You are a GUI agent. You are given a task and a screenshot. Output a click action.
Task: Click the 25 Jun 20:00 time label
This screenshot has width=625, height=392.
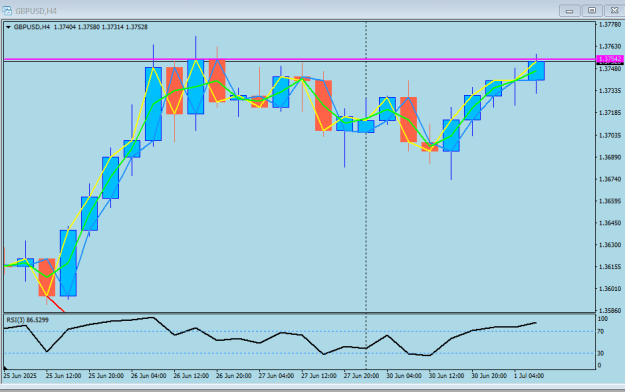pyautogui.click(x=106, y=376)
